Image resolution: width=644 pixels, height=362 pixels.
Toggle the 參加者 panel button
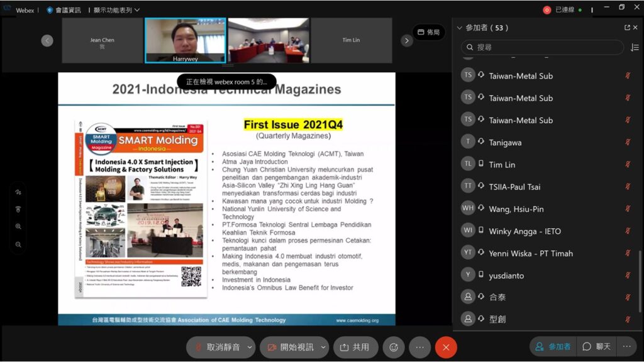(x=553, y=347)
